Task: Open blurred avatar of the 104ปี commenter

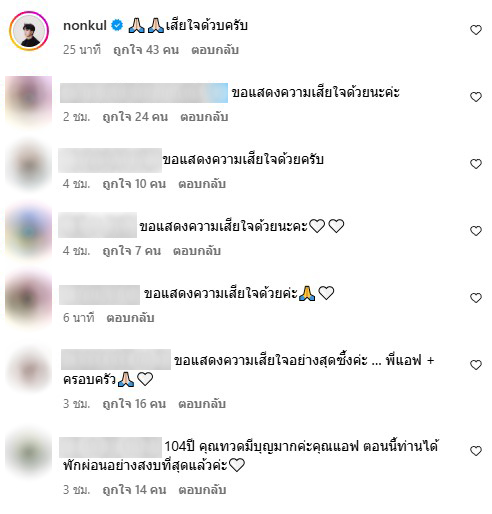Action: point(29,453)
